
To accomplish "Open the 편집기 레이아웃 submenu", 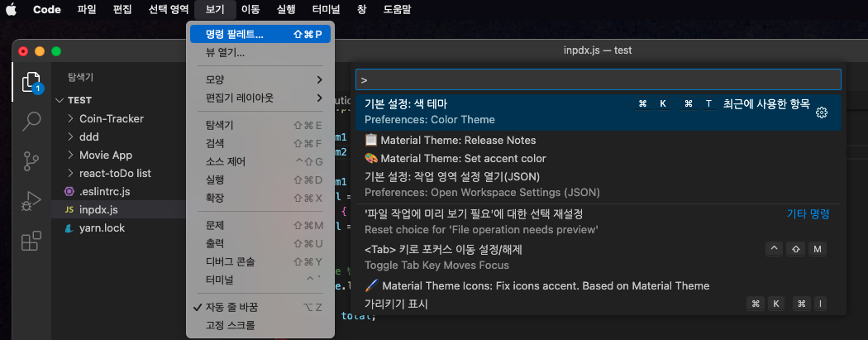I will coord(260,98).
